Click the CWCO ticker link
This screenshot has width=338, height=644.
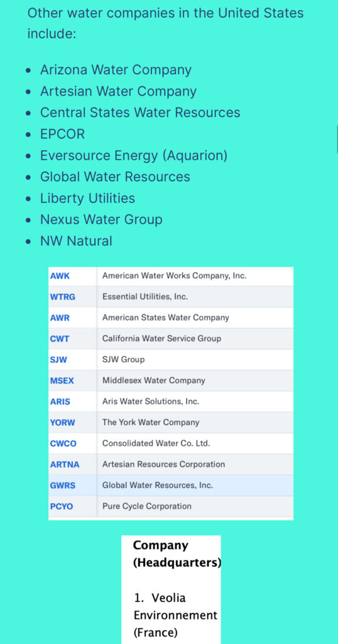[63, 443]
